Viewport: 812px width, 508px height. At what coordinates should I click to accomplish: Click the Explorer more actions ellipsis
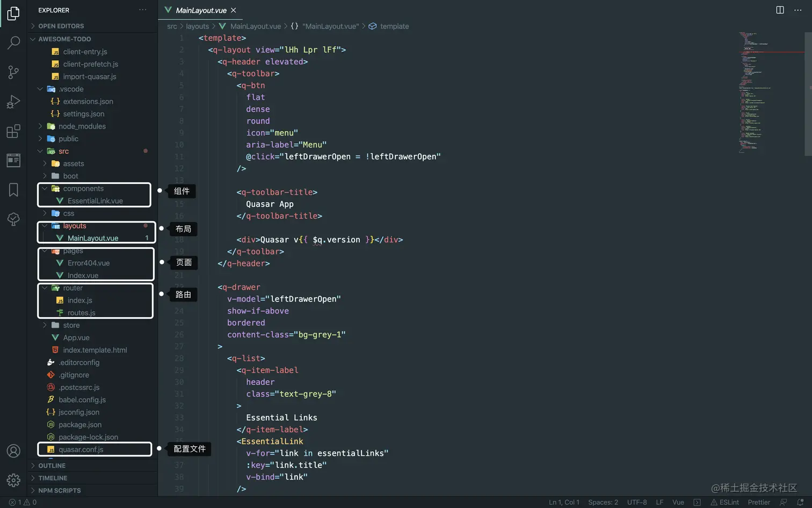click(x=142, y=10)
